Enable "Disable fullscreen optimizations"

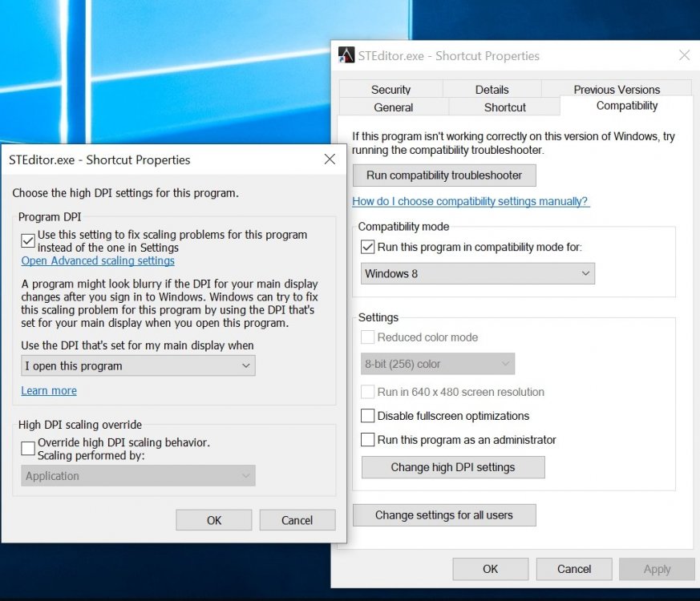click(x=368, y=416)
